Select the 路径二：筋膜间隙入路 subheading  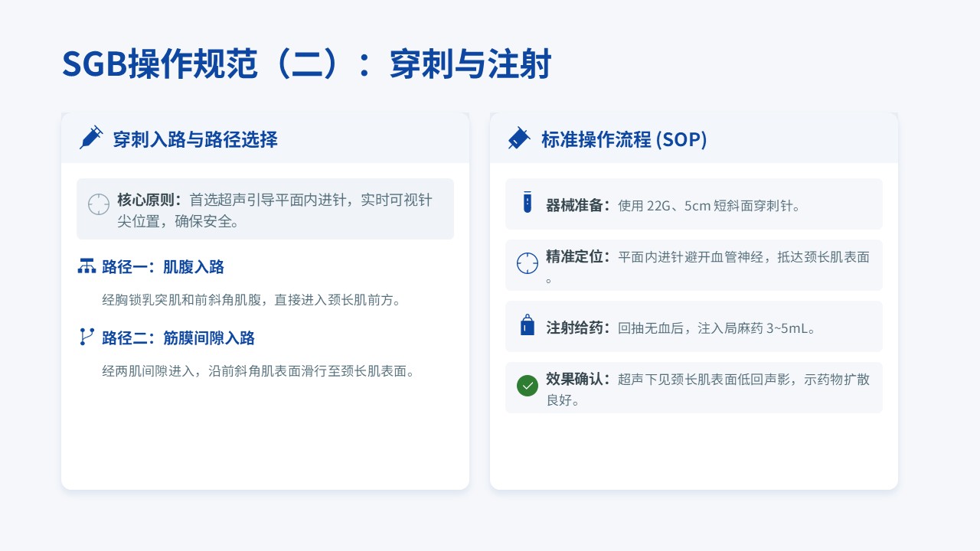click(178, 337)
